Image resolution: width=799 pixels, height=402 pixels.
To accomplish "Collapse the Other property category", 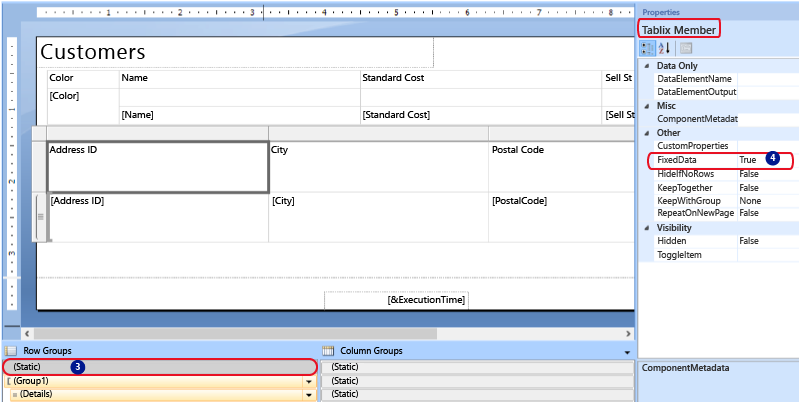I will (x=647, y=132).
